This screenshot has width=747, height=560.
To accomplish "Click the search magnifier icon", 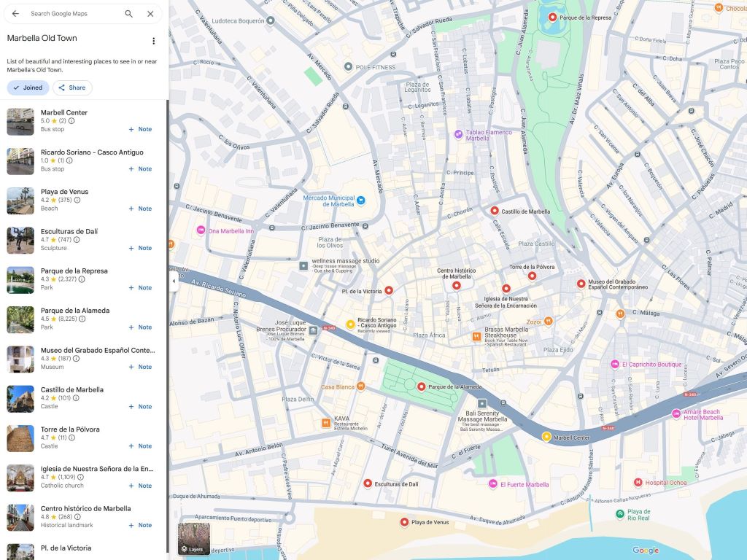I will click(128, 14).
